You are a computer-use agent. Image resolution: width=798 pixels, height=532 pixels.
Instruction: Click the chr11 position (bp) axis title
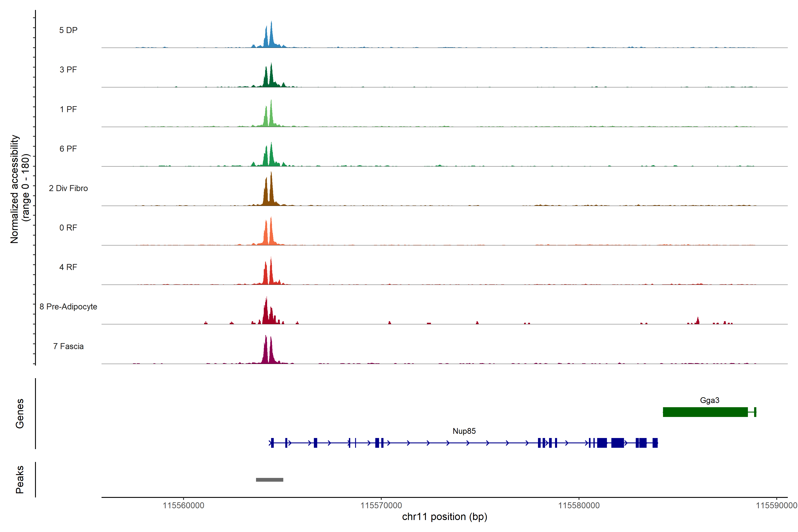point(444,517)
